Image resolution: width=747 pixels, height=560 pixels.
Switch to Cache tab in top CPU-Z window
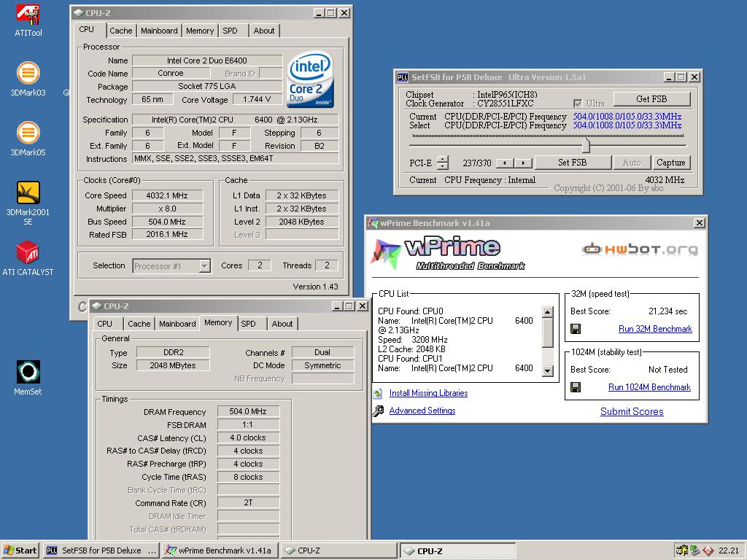120,31
